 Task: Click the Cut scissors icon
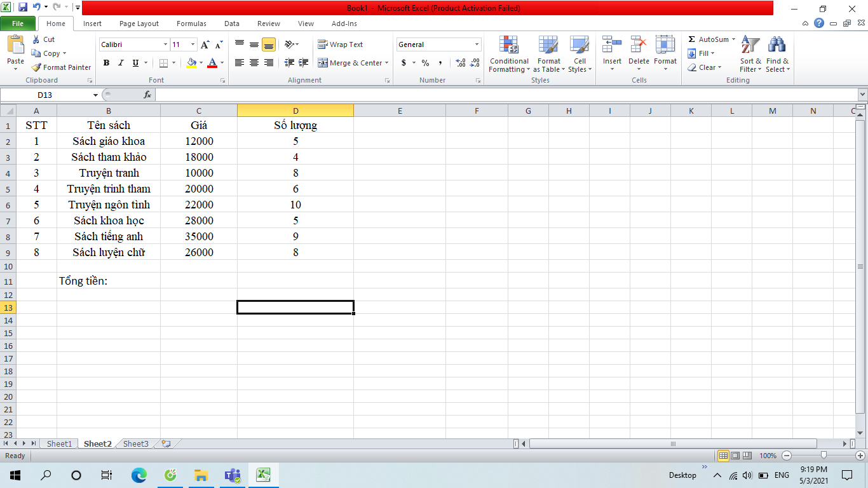[36, 39]
